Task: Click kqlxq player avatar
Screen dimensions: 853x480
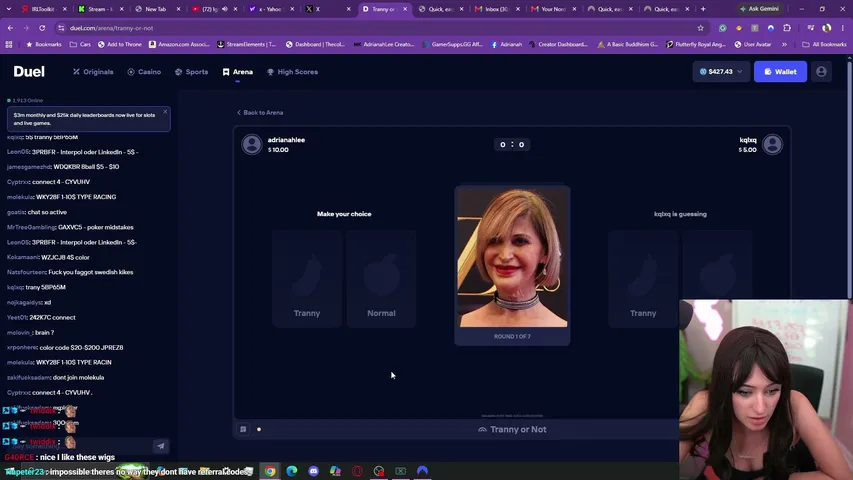Action: (772, 144)
